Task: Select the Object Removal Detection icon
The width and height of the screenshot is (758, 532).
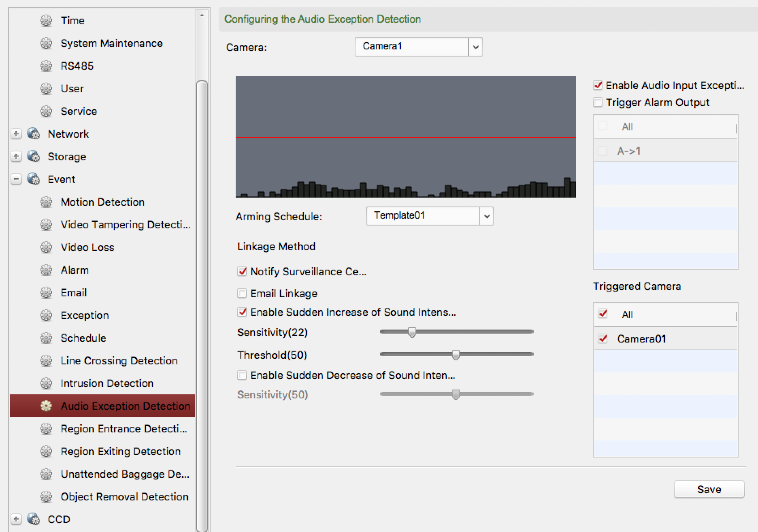Action: tap(46, 496)
